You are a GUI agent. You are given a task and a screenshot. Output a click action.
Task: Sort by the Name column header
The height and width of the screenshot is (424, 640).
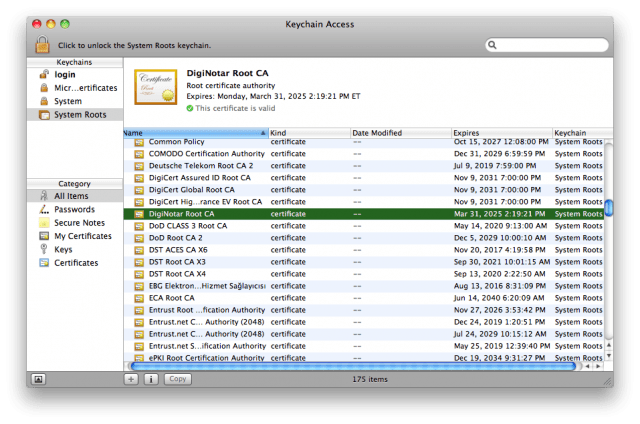(x=196, y=133)
